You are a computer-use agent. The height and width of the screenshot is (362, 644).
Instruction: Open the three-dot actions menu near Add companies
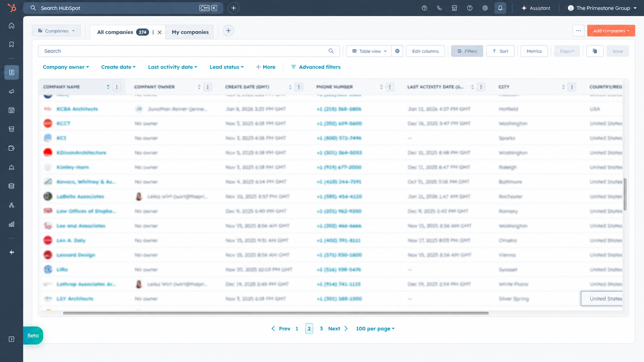578,31
